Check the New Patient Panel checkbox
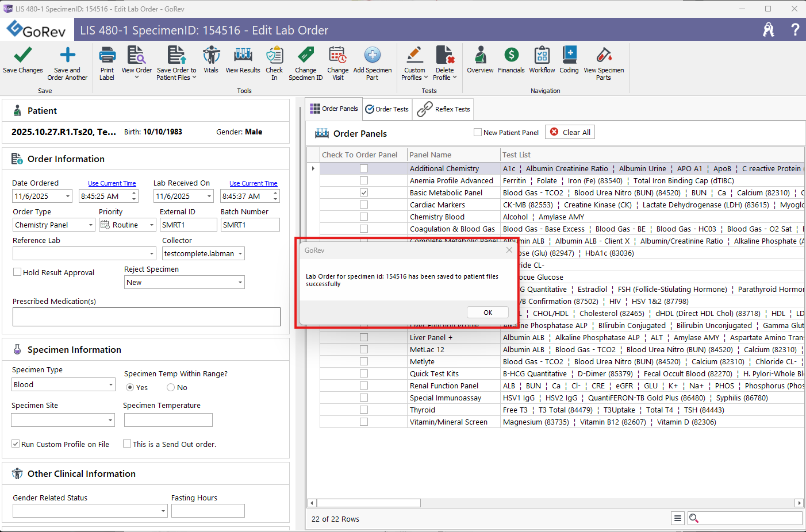 point(478,132)
